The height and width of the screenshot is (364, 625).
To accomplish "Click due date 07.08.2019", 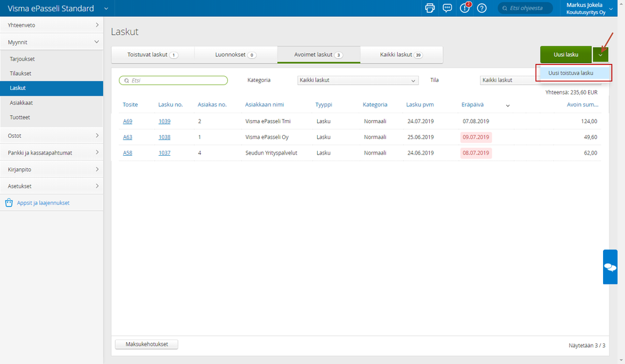I will tap(476, 121).
